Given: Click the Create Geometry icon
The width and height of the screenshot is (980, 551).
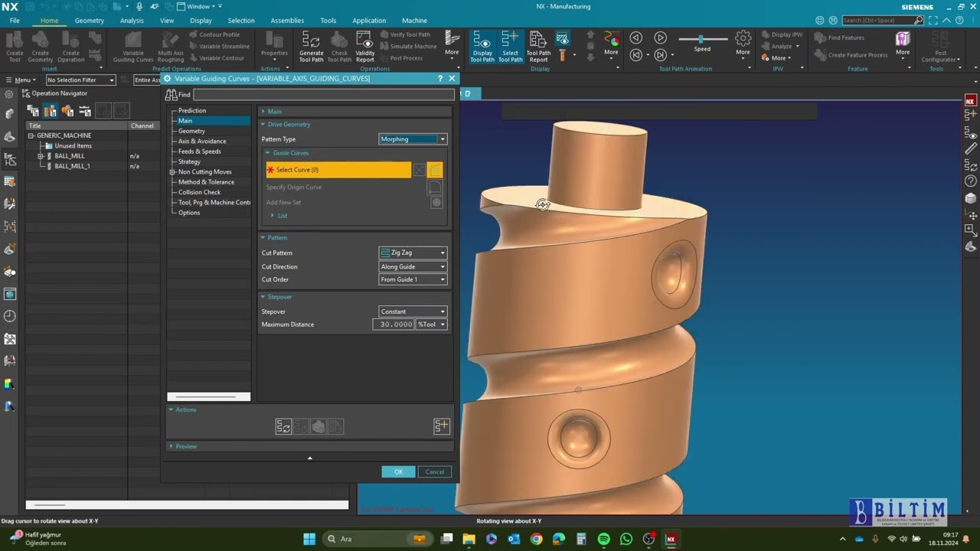Looking at the screenshot, I should (41, 46).
